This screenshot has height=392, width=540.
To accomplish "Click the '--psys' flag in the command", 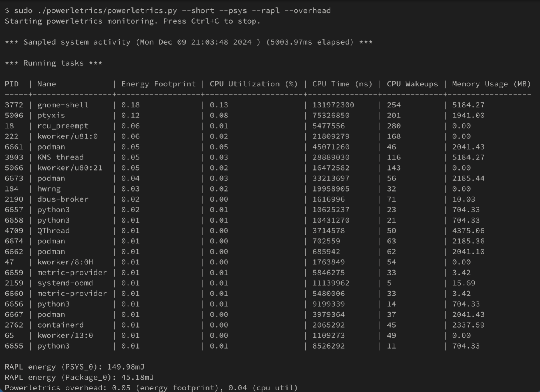I will [233, 10].
